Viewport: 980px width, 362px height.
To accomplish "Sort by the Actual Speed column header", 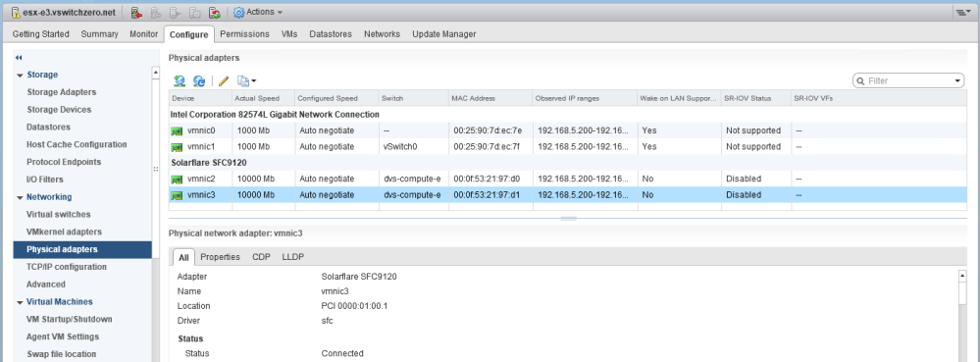I will click(x=263, y=99).
